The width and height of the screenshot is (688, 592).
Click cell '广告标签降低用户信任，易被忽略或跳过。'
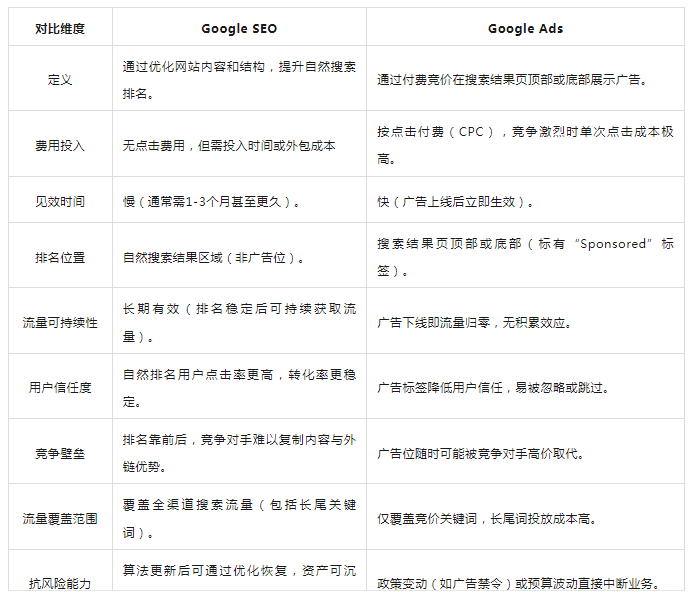(x=525, y=386)
